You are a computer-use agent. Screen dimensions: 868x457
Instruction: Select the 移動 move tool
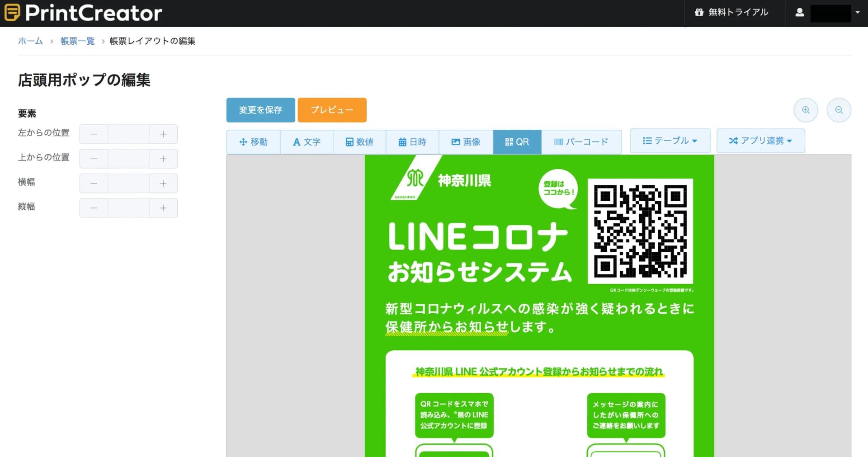(253, 142)
